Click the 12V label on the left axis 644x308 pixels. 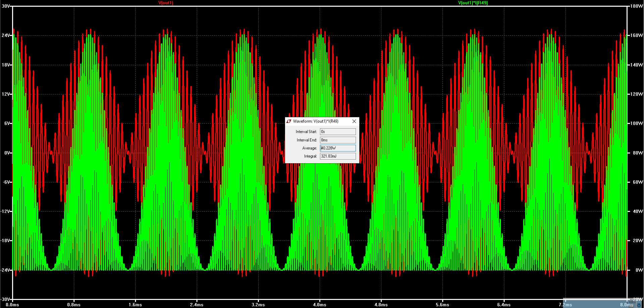click(6, 94)
